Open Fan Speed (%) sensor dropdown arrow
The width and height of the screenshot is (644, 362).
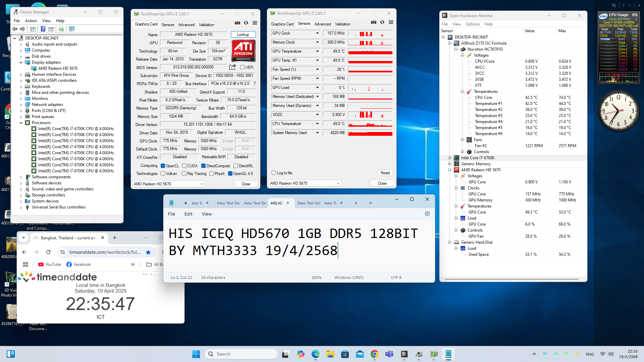coord(317,69)
